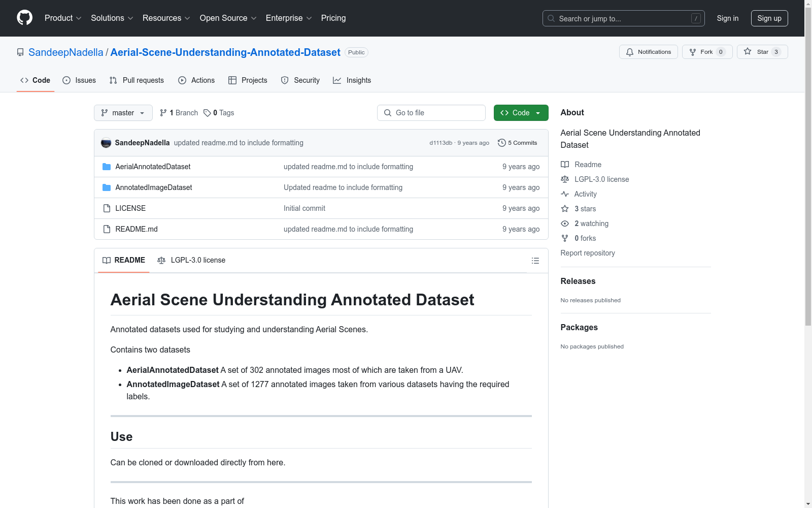Open the Pricing page
Screen dimensions: 812x508
coord(333,18)
